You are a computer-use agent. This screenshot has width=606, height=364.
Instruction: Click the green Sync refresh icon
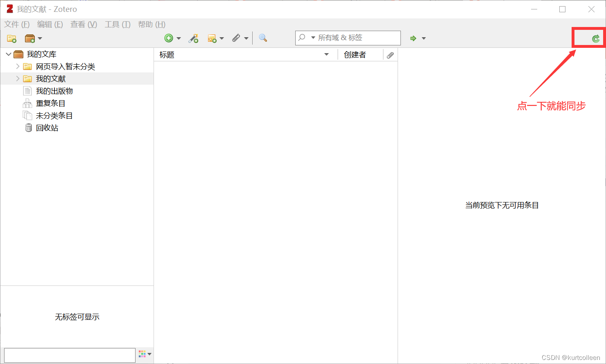tap(596, 38)
